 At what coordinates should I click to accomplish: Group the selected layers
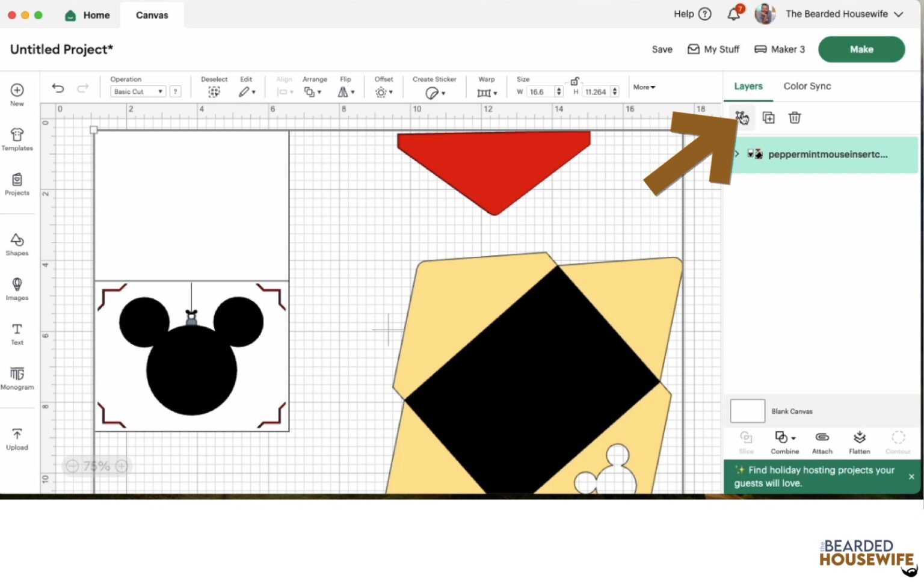(742, 117)
